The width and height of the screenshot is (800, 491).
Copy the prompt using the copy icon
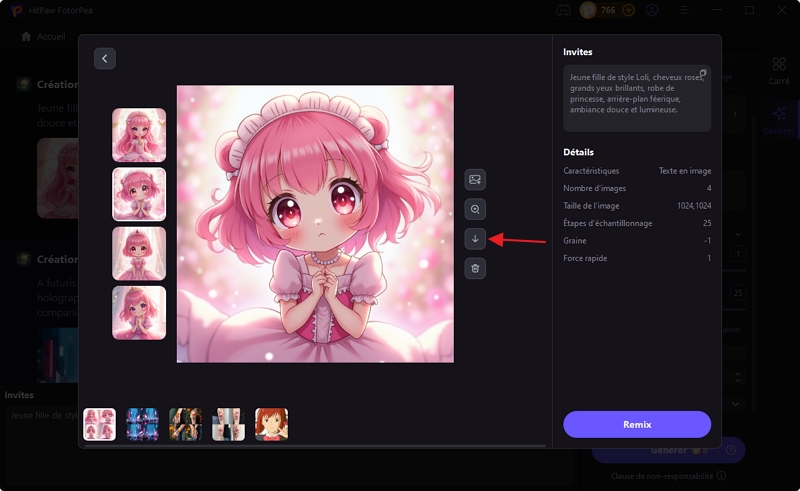click(703, 73)
